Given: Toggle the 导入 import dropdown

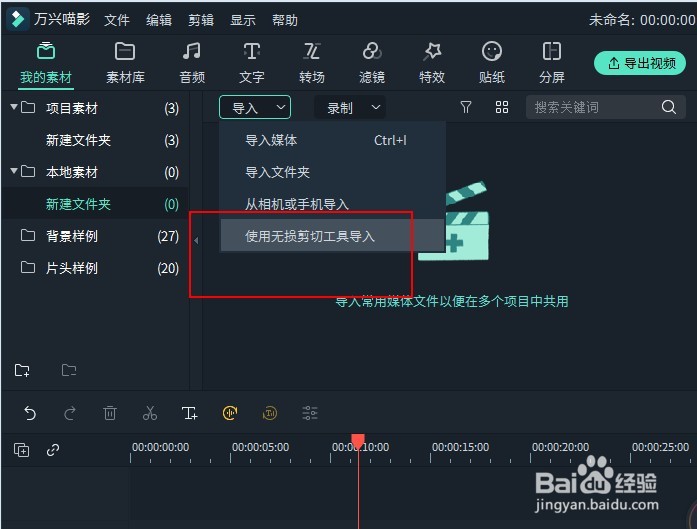Looking at the screenshot, I should (255, 107).
